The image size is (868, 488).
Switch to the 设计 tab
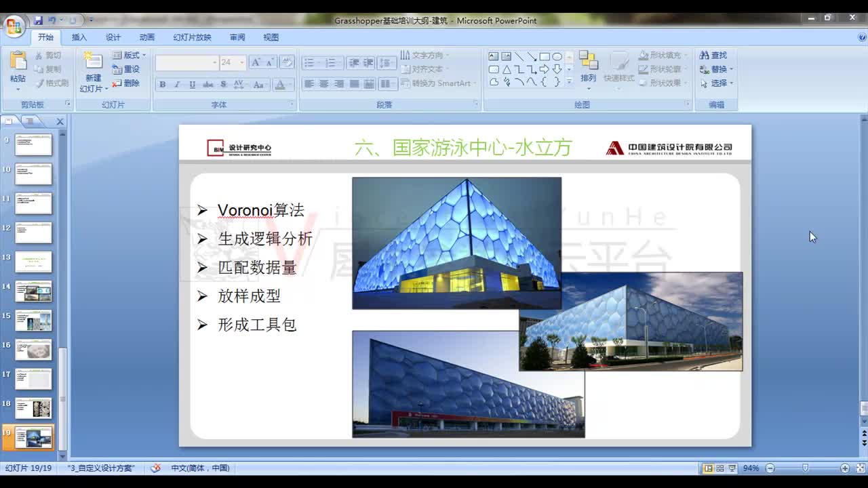click(x=113, y=37)
